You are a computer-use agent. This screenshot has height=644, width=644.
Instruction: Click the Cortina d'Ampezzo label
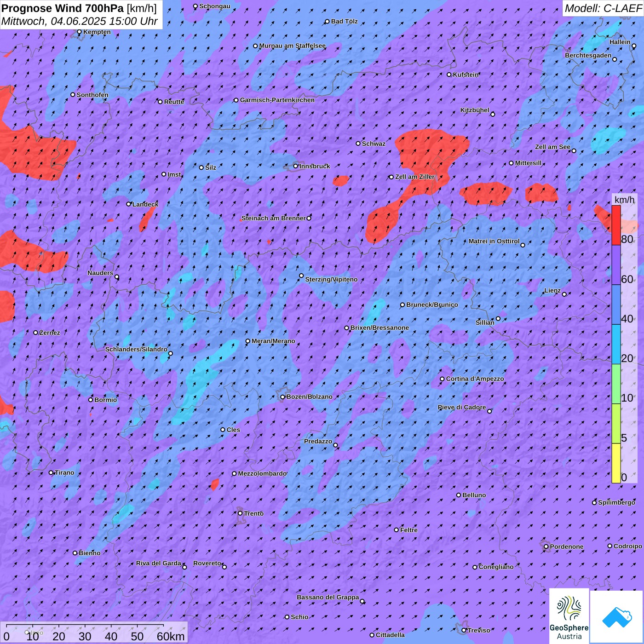475,379
